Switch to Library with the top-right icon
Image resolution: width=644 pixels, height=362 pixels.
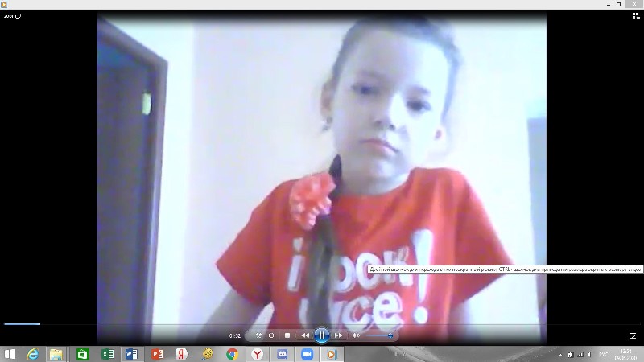635,15
